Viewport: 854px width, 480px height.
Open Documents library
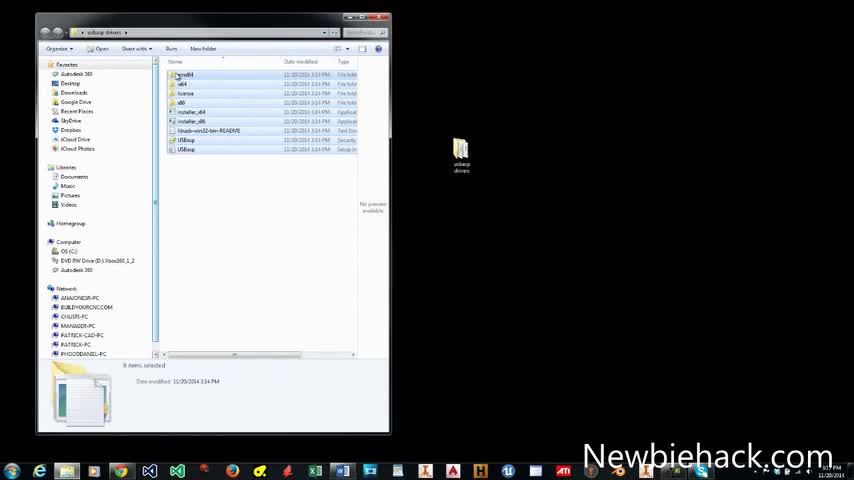click(74, 177)
